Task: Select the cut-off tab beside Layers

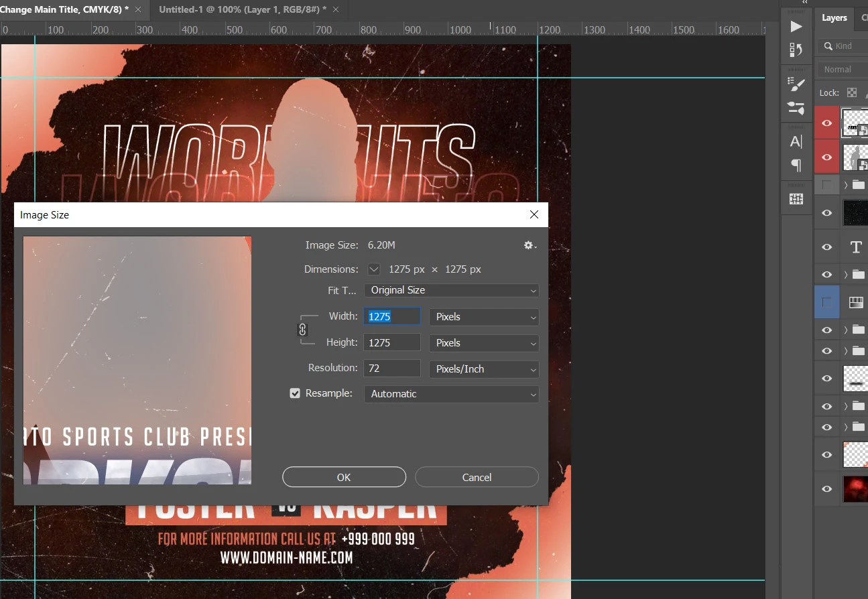Action: coord(863,18)
